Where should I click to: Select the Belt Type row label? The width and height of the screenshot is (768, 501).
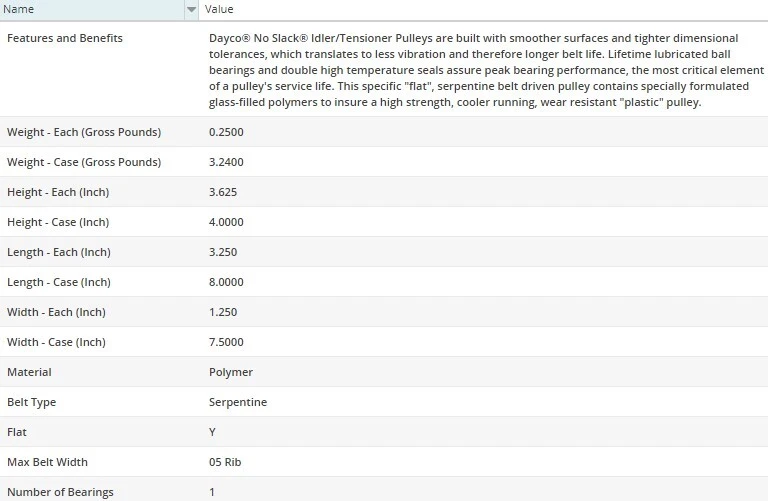(x=32, y=402)
